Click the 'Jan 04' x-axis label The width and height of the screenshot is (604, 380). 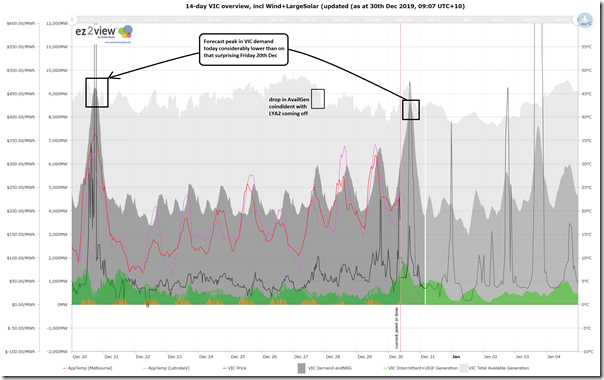coord(554,357)
